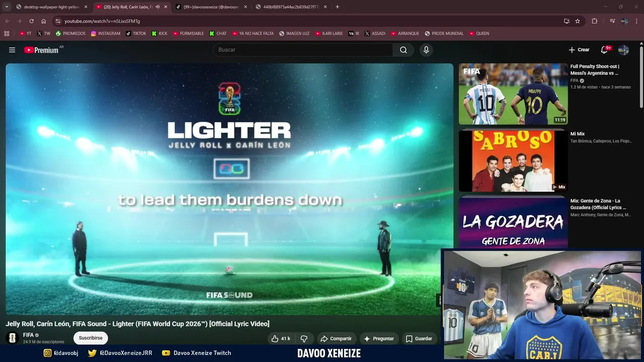644x362 pixels.
Task: Close the TikTok davooxeneize tab
Action: [x=245, y=7]
